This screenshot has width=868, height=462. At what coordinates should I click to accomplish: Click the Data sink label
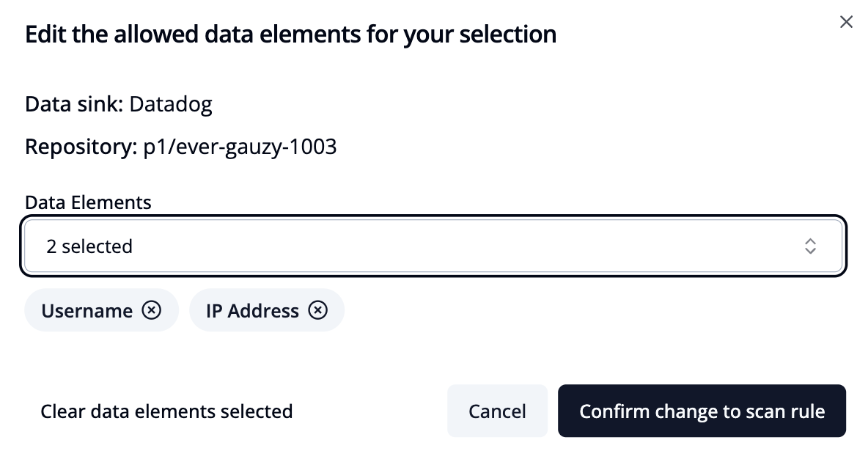coord(74,104)
